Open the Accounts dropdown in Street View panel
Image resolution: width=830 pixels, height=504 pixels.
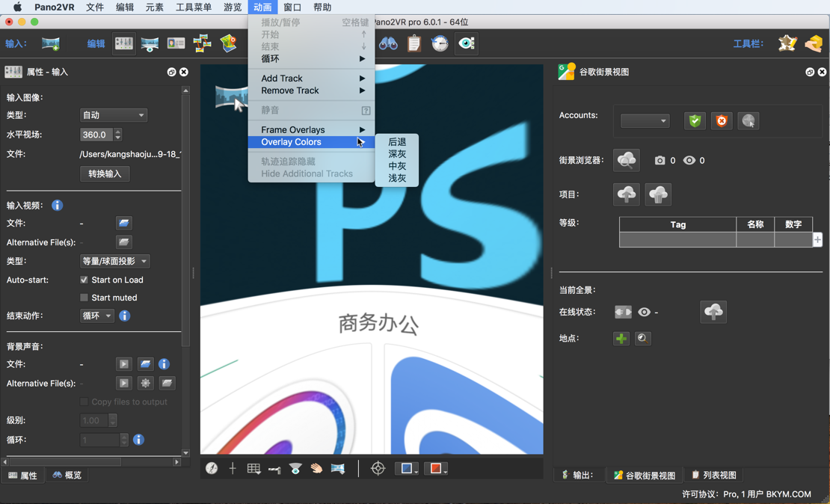coord(646,120)
